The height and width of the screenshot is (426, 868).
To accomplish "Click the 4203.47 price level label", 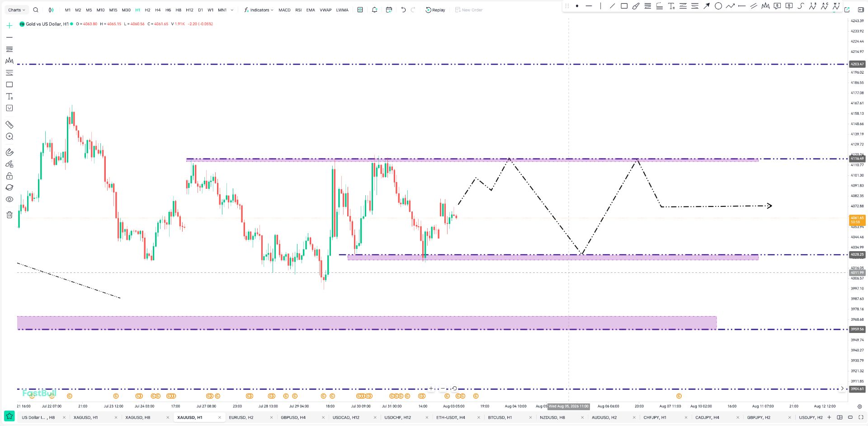I will (x=857, y=64).
